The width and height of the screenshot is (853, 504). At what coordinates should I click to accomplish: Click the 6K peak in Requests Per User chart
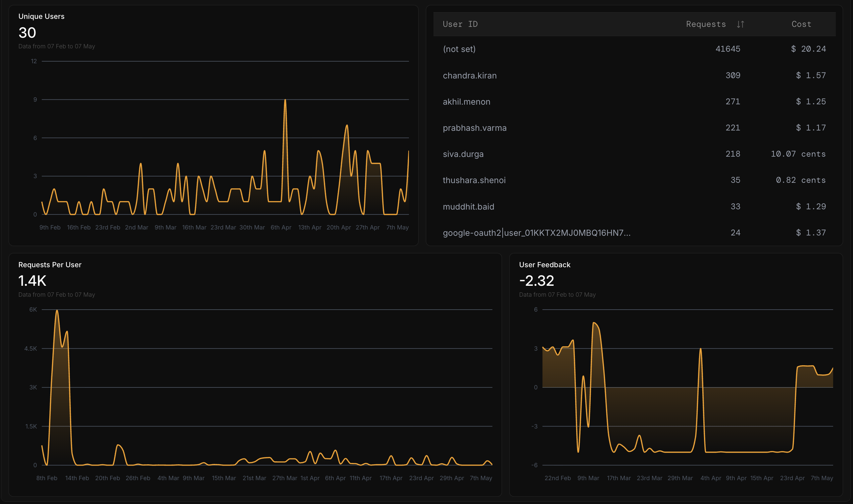(57, 310)
